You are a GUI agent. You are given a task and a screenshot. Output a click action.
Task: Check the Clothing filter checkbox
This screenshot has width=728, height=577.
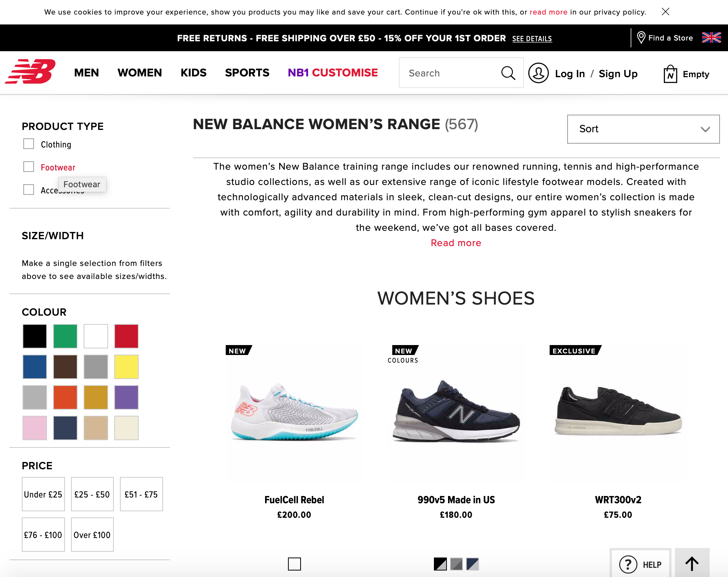(29, 144)
